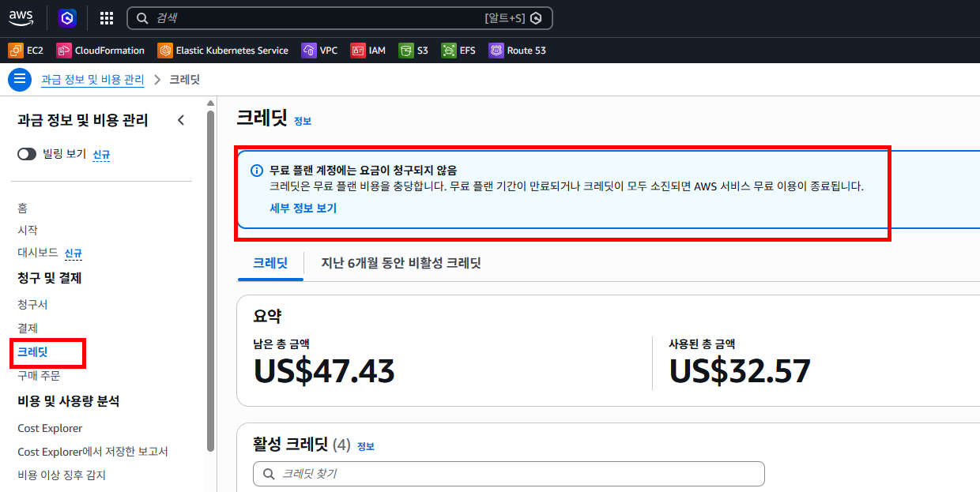Select the 크레딧 tab

coord(269,262)
